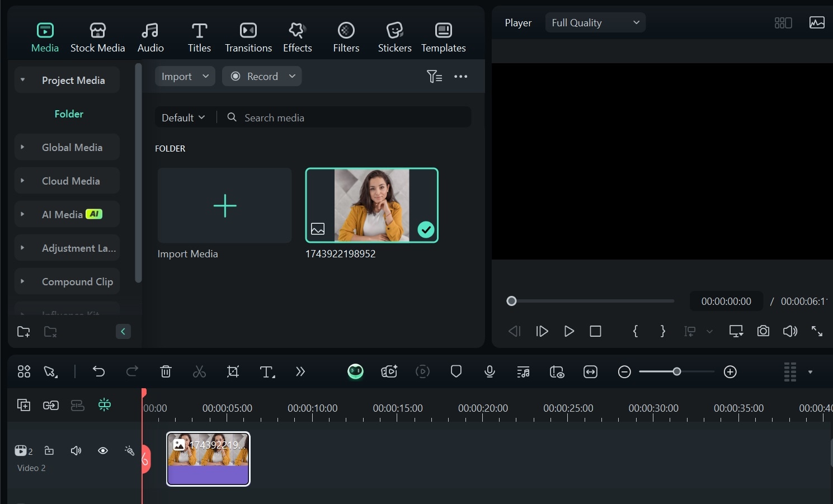
Task: Stop the preview playback
Action: tap(596, 331)
